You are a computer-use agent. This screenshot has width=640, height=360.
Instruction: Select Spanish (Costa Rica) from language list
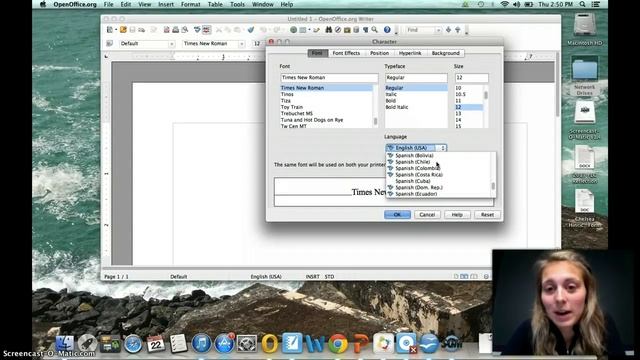coord(439,174)
